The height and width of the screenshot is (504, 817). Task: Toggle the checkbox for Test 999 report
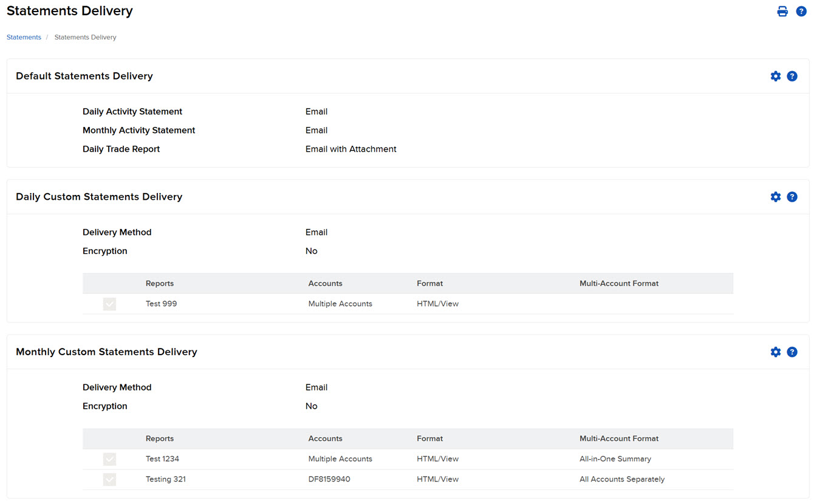[109, 304]
